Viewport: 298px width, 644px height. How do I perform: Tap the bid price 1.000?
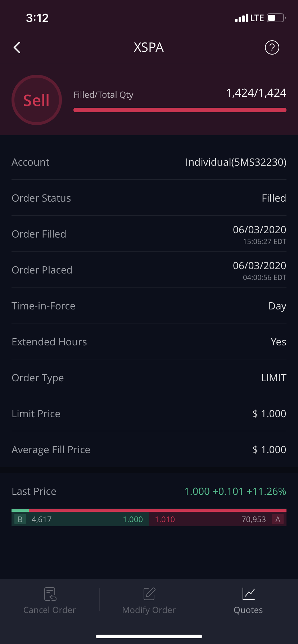pyautogui.click(x=133, y=519)
